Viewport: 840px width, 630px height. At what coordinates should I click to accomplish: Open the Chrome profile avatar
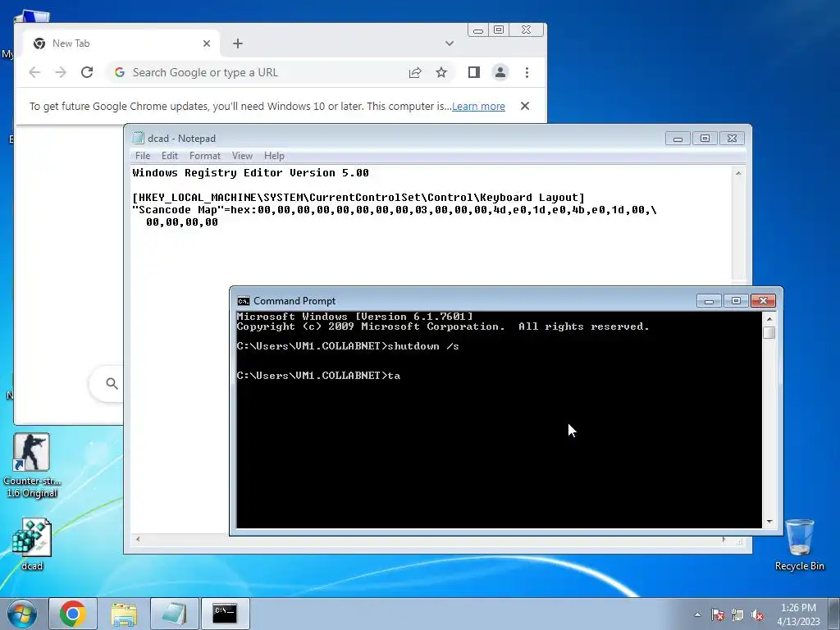(500, 72)
